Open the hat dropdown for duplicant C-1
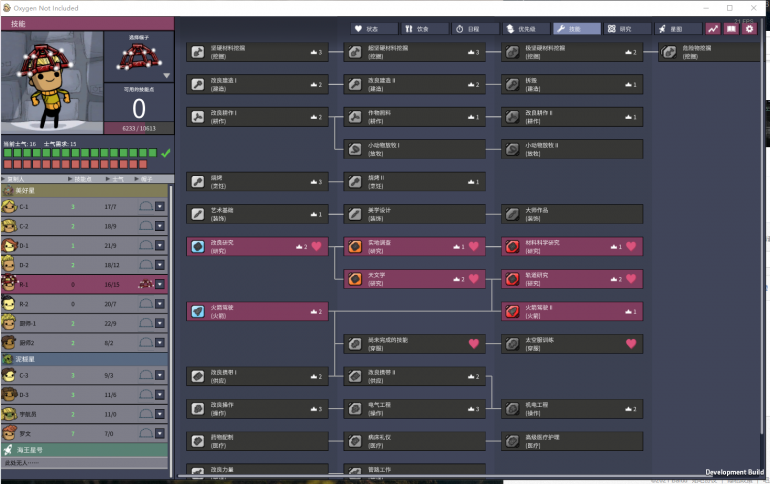This screenshot has width=770, height=484. 160,207
